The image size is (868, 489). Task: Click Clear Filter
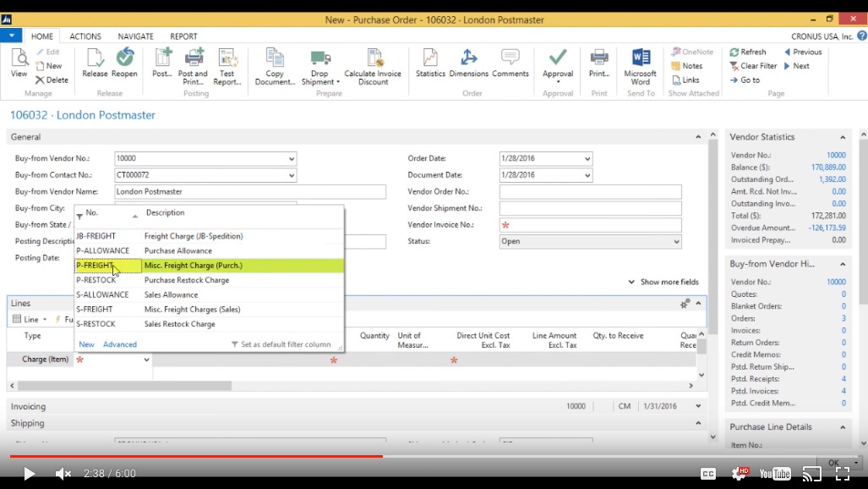[753, 65]
